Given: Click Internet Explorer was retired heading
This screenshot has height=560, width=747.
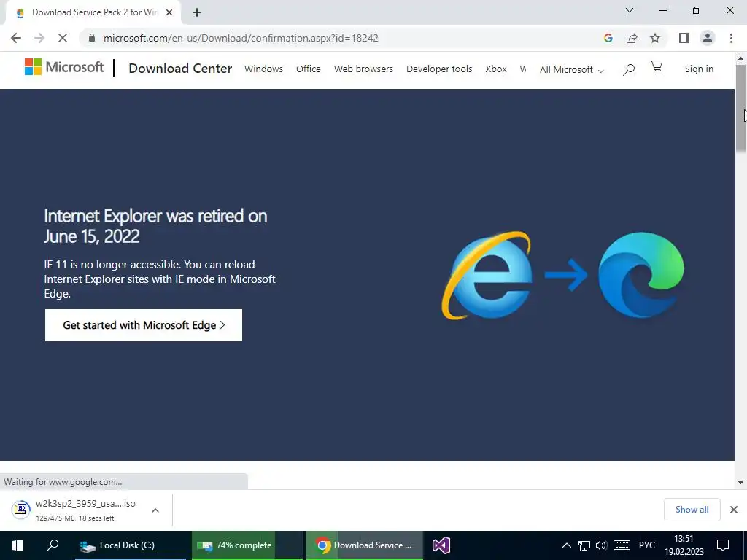Looking at the screenshot, I should click(155, 226).
